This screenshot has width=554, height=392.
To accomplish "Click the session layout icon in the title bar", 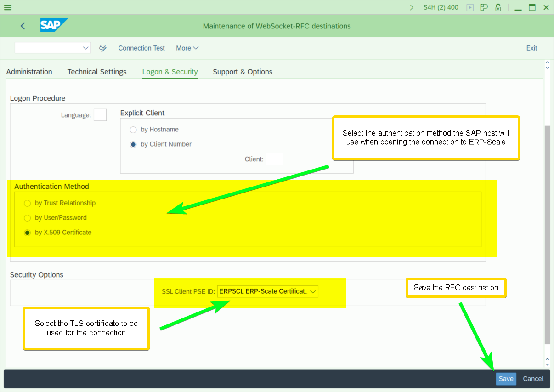I will pyautogui.click(x=484, y=7).
